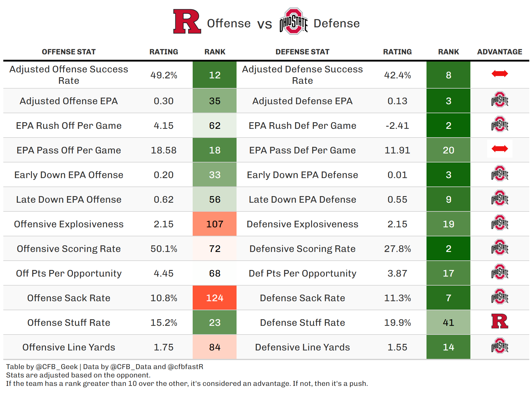Click the ADVANTAGE column header

coord(500,52)
